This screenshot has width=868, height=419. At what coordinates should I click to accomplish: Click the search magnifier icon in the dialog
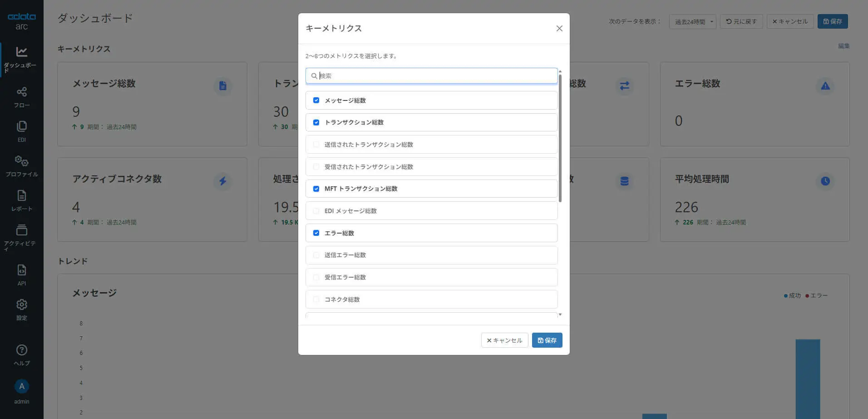click(314, 76)
